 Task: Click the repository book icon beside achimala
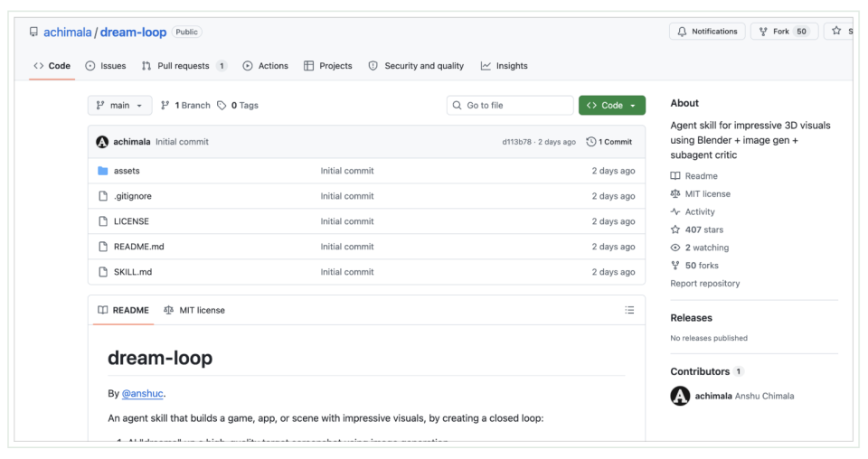point(33,32)
